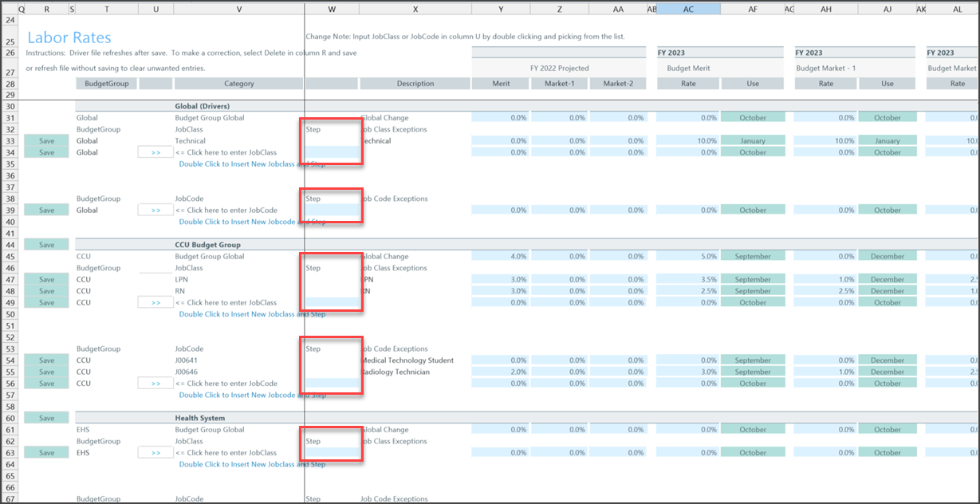Click the Description column heading cell
The image size is (980, 504).
click(x=415, y=83)
